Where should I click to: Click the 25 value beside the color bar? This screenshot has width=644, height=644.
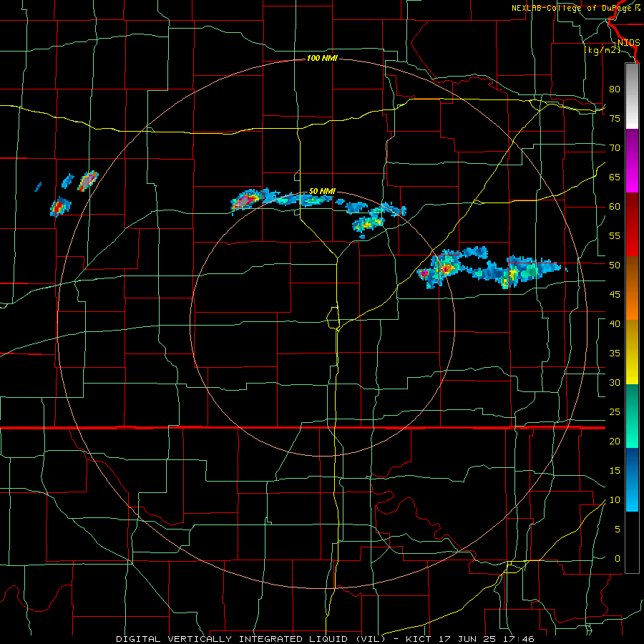pyautogui.click(x=615, y=412)
